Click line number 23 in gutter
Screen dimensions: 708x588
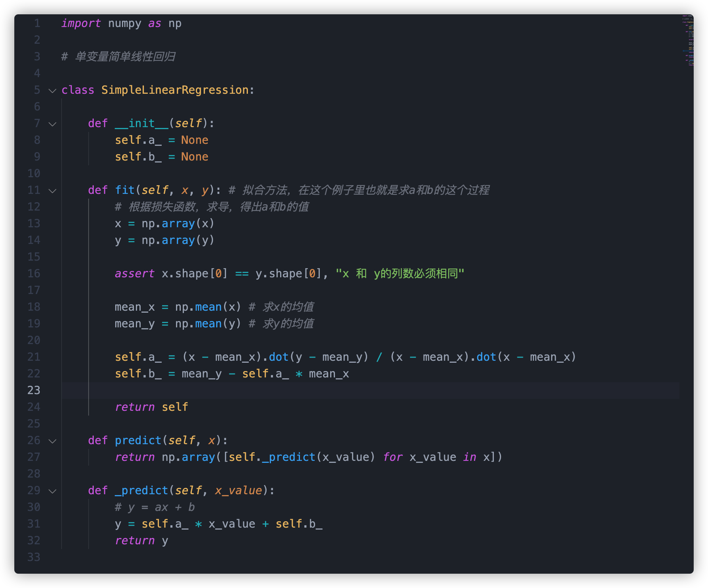point(34,390)
